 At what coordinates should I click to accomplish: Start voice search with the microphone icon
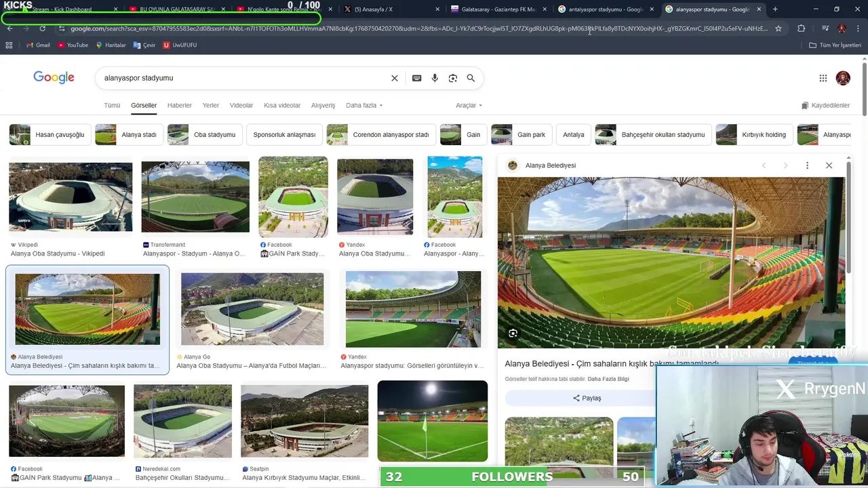[x=435, y=78]
